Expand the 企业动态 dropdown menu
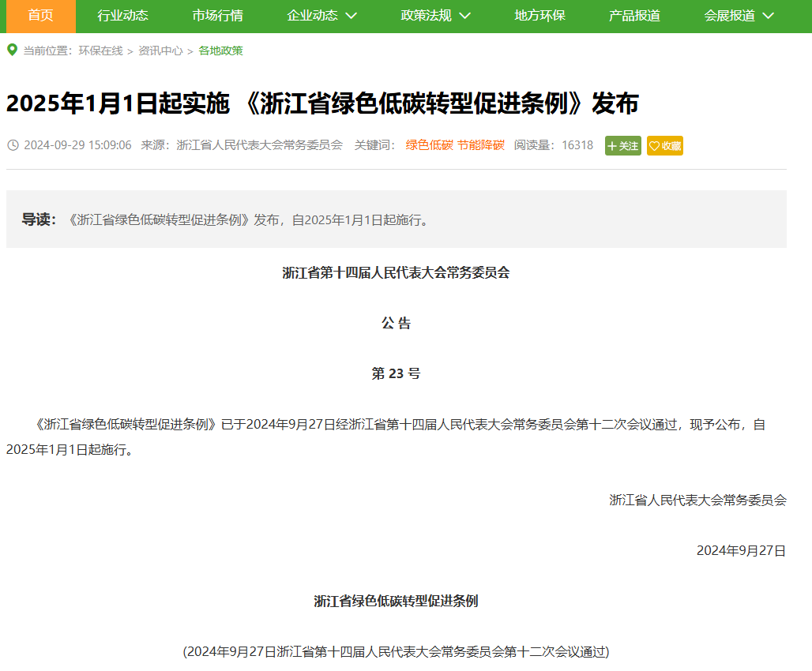This screenshot has width=812, height=671. [321, 14]
